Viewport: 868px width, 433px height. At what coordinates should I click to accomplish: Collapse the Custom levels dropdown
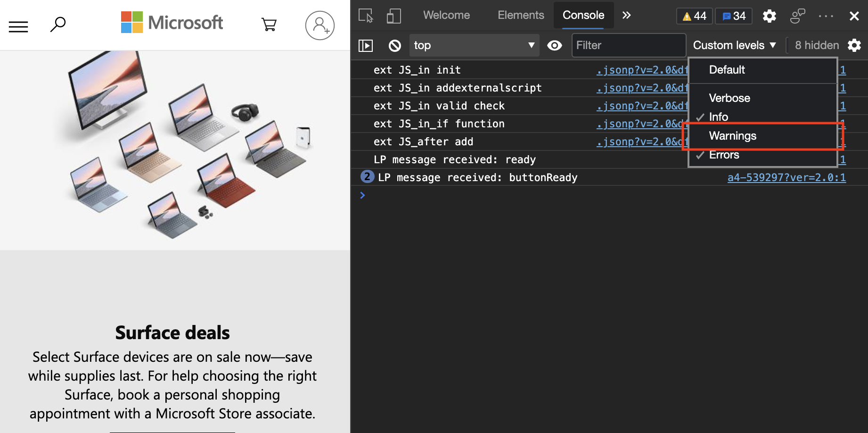point(733,45)
